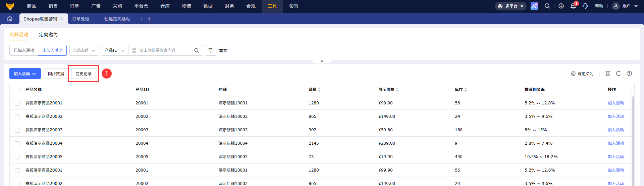Open the download center icon
644x186 pixels.
tap(561, 6)
